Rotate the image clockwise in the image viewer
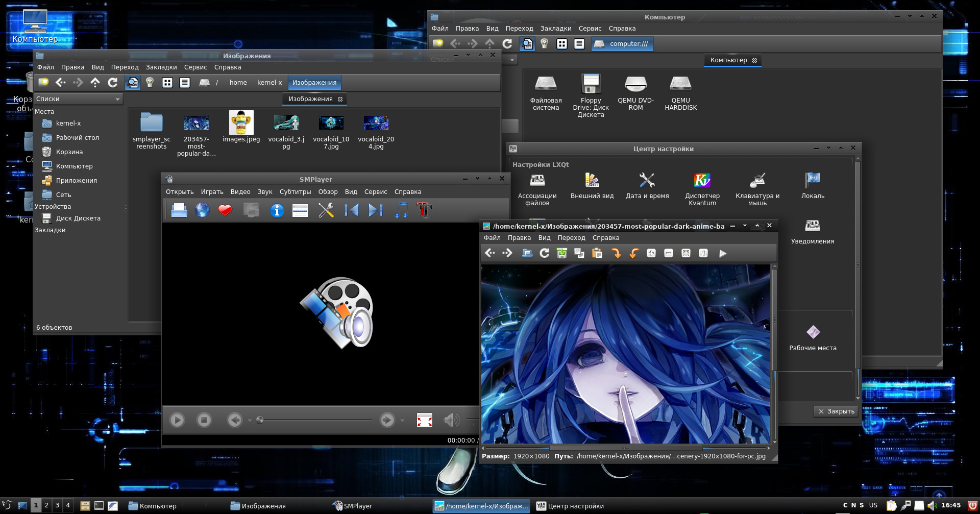The height and width of the screenshot is (514, 980). pyautogui.click(x=617, y=253)
